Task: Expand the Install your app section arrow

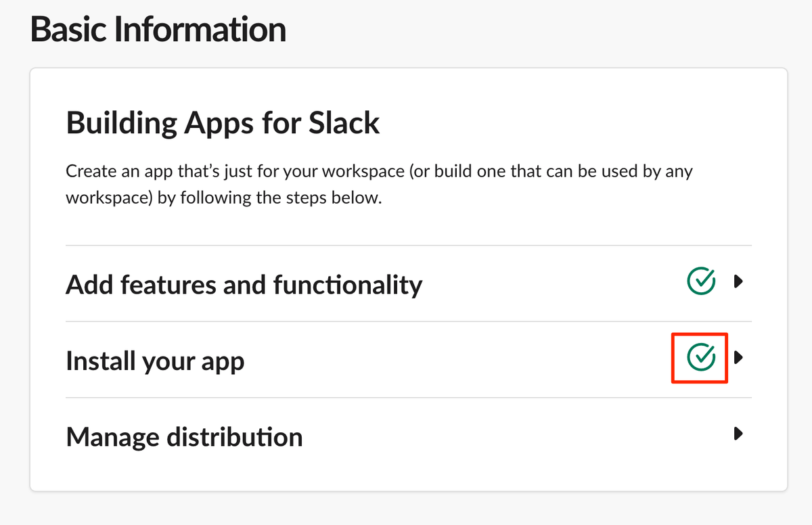Action: (x=739, y=357)
